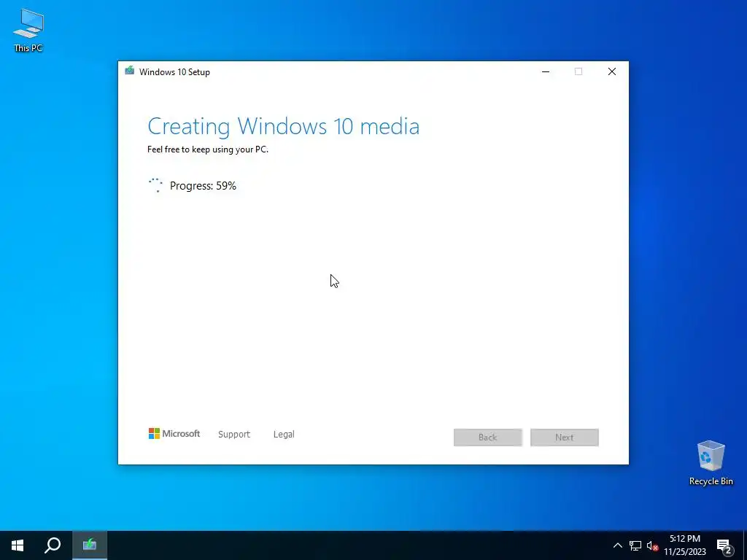This screenshot has height=560, width=747.
Task: Click the disabled Back button
Action: [x=488, y=437]
